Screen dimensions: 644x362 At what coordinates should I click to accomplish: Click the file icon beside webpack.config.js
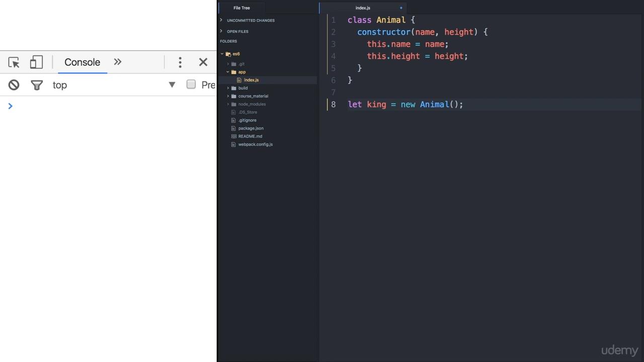click(233, 144)
